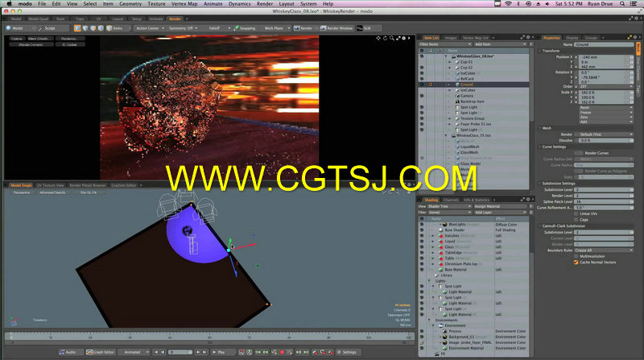The image size is (644, 360).
Task: Open the Action Center dropdown
Action: (x=150, y=28)
